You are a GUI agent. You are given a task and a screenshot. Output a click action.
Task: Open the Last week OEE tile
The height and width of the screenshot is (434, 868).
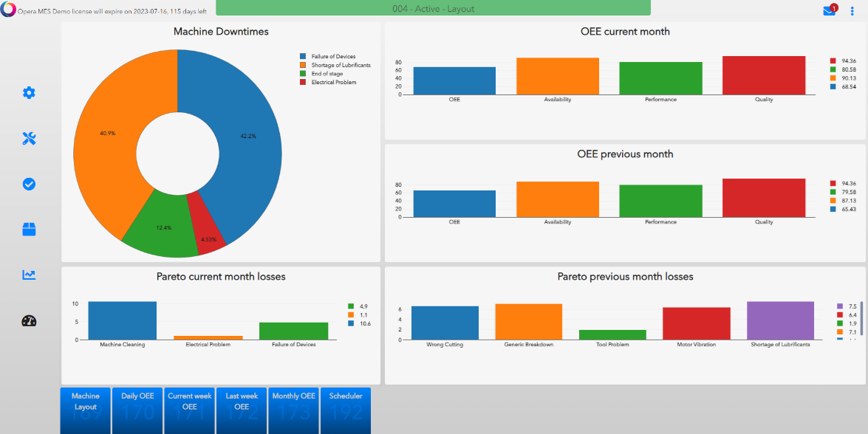click(242, 410)
